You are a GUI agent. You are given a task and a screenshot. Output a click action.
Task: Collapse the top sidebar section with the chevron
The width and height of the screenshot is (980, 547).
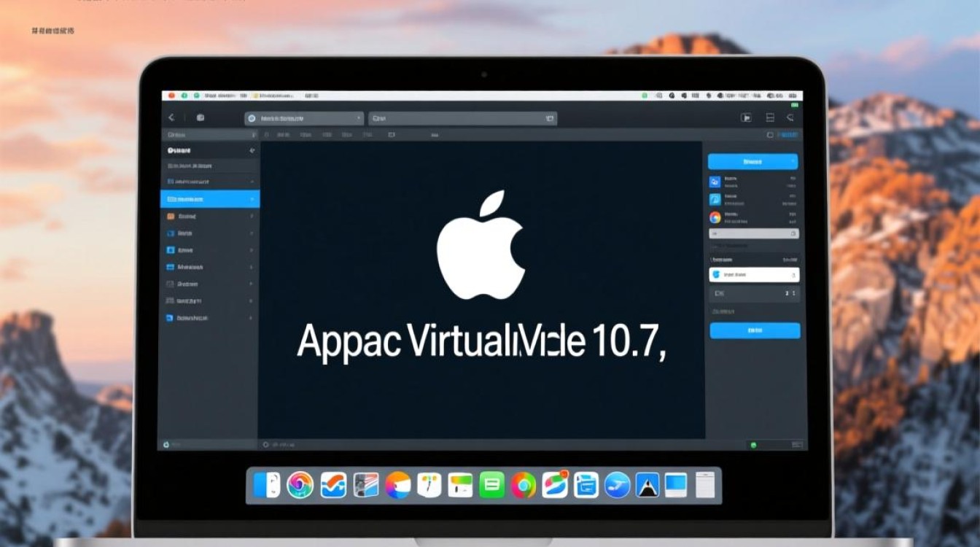(252, 182)
